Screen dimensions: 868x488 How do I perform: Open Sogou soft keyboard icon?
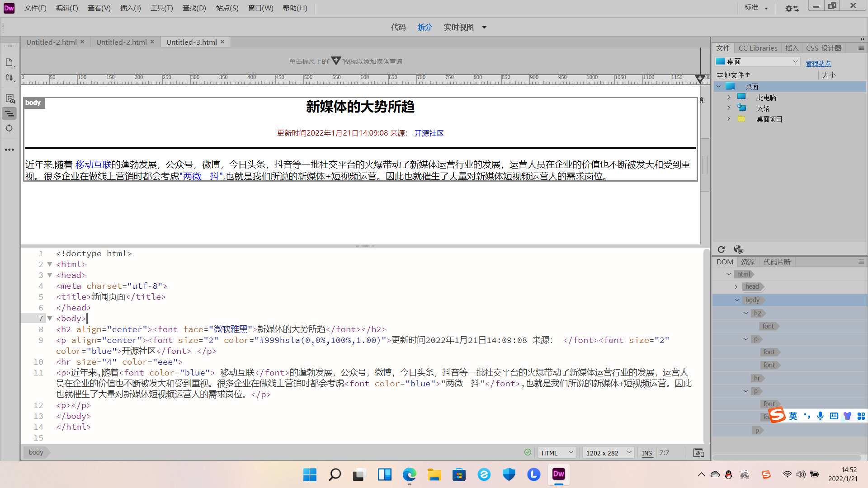834,416
